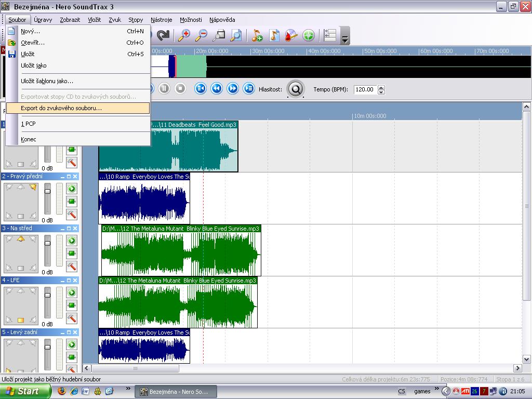Toggle front-right speaker on Pravý přední track
This screenshot has width=532, height=399.
click(33, 187)
